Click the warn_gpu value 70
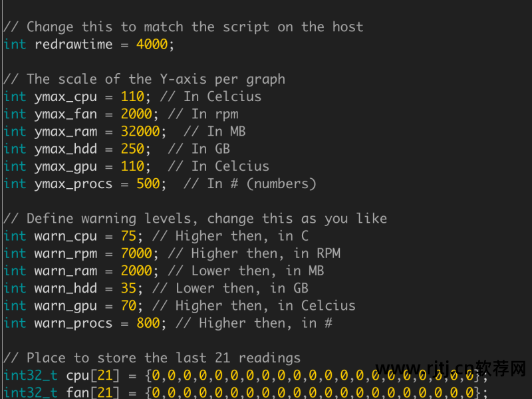This screenshot has height=399, width=532. point(128,306)
